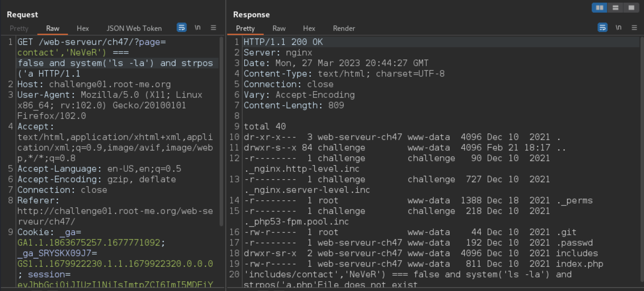The width and height of the screenshot is (644, 291).
Task: Click the 'total 40' response line
Action: coord(265,127)
